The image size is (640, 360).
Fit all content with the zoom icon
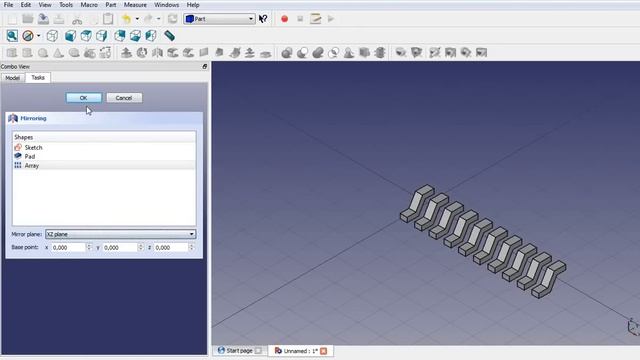tap(12, 36)
